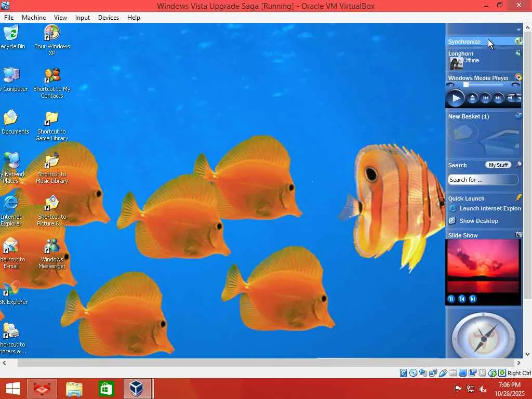Click VirtualBox mouse integration status icon

493,373
